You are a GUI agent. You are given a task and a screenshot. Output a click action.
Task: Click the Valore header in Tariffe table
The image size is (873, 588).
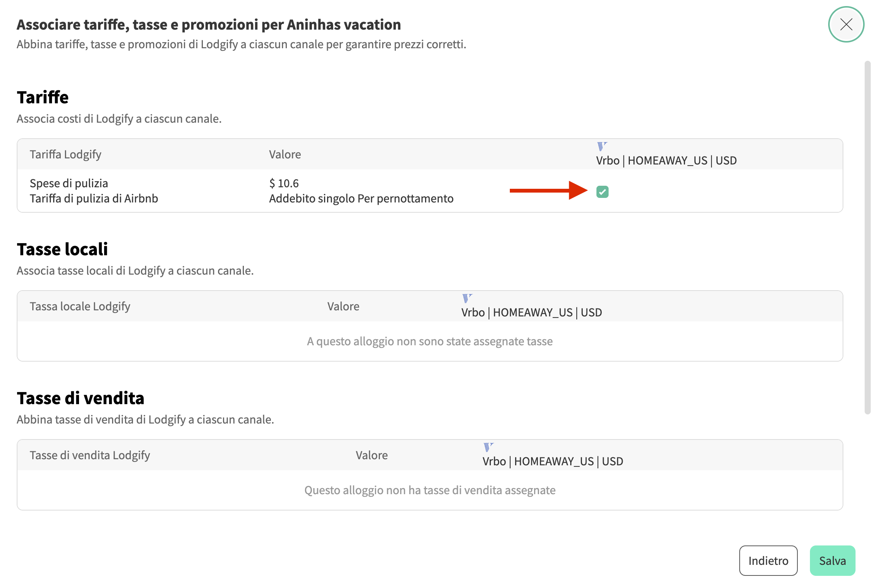(285, 155)
